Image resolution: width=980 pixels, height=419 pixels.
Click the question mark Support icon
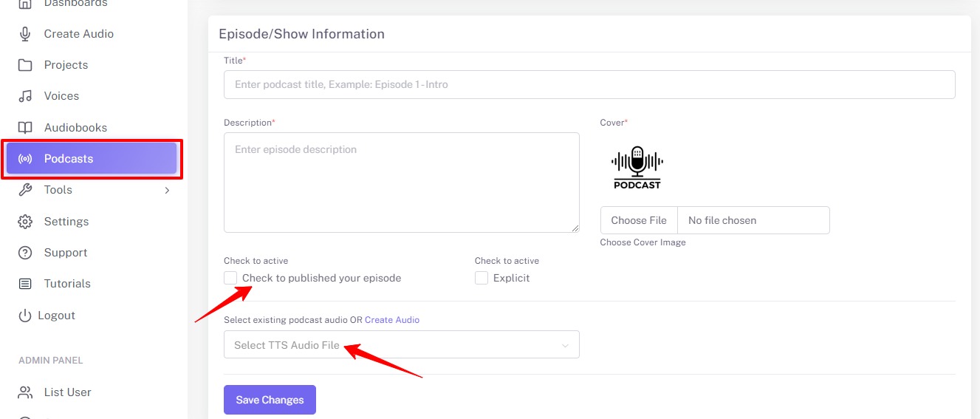[x=25, y=253]
